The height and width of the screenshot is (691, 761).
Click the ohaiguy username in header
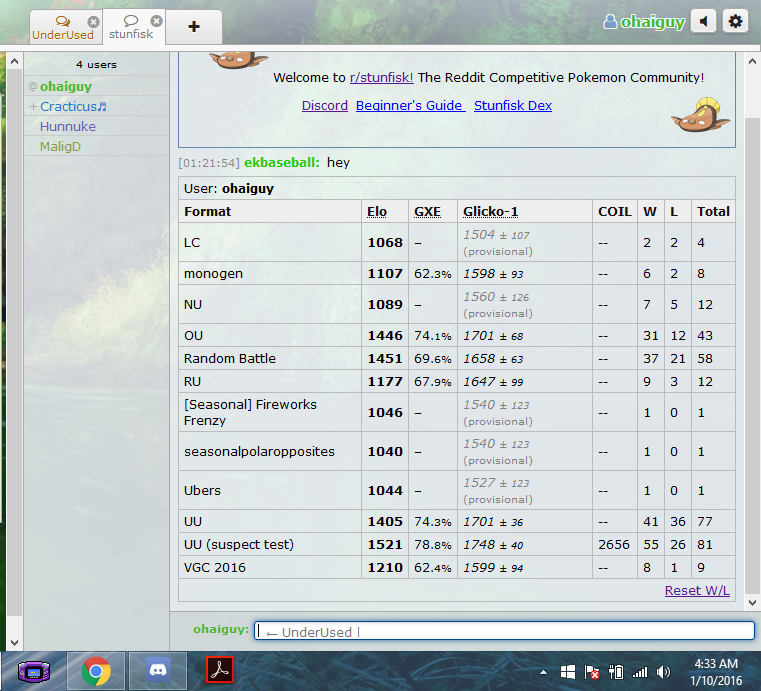point(652,22)
